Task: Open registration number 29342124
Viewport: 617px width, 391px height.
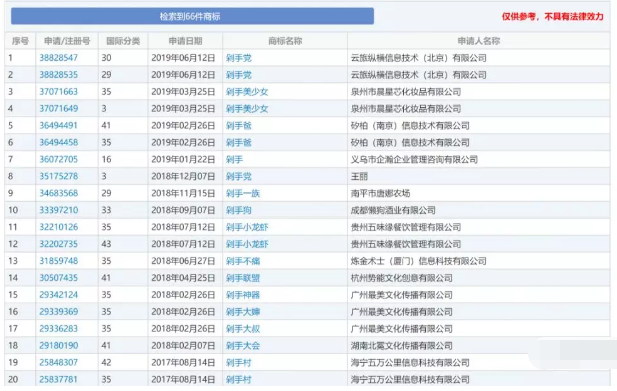Action: [58, 295]
